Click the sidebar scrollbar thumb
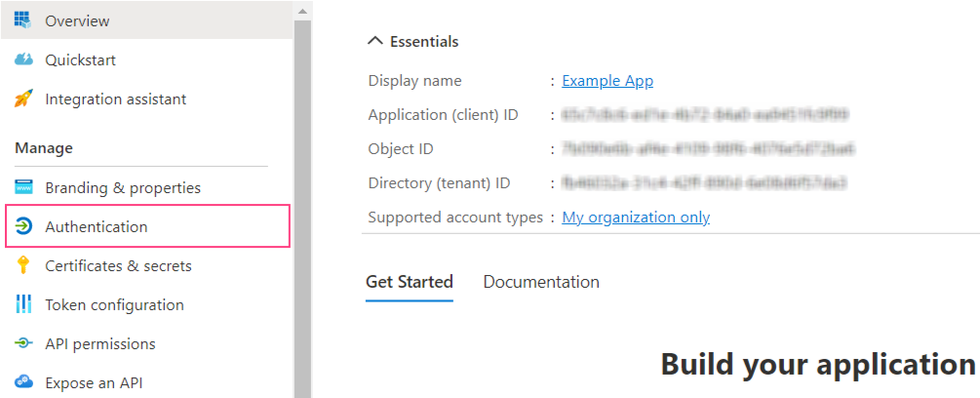This screenshot has width=980, height=398. tap(302, 209)
